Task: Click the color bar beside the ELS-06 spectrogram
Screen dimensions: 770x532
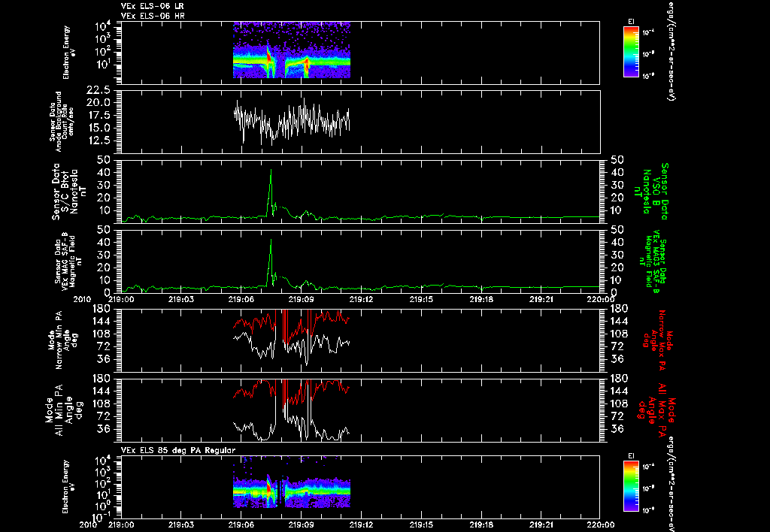Action: point(631,52)
